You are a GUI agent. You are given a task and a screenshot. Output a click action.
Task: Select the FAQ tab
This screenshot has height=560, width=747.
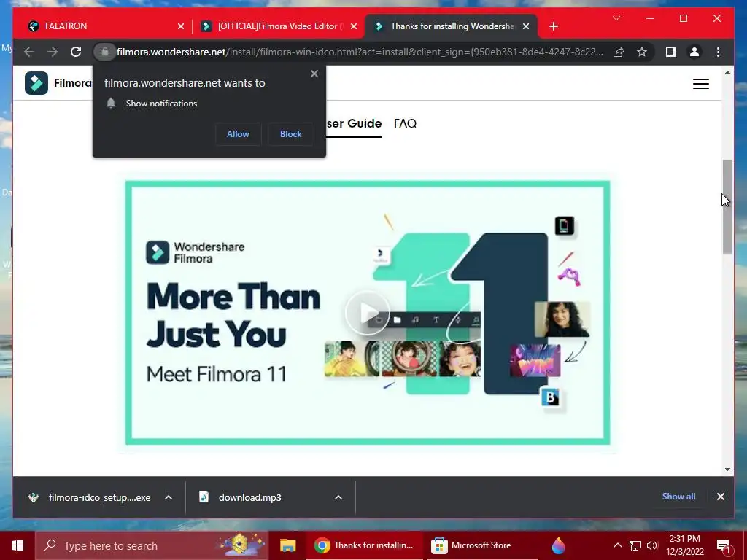point(406,124)
